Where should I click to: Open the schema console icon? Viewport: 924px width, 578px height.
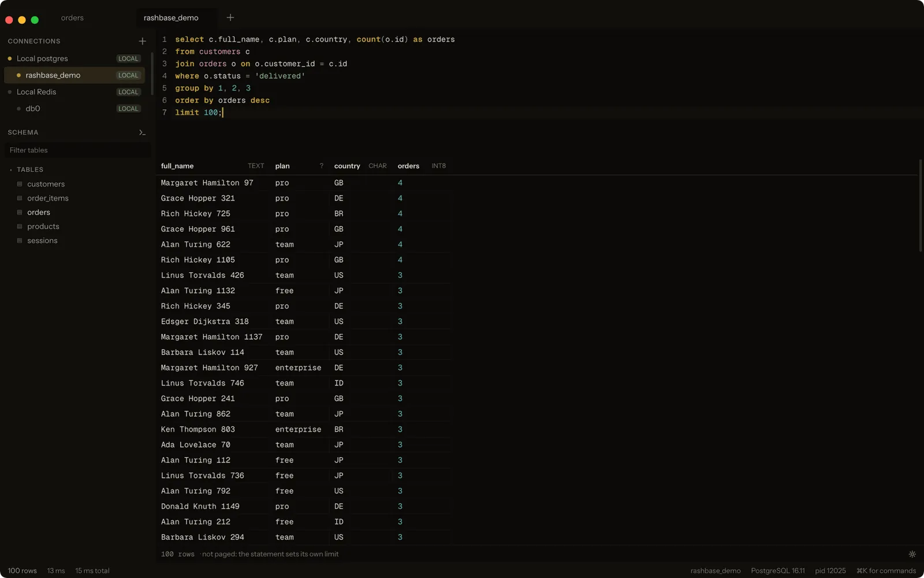tap(142, 132)
